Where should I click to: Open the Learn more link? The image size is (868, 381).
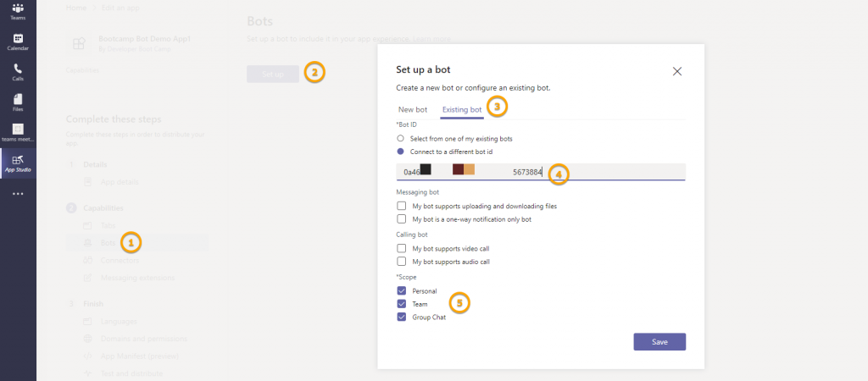coord(431,39)
